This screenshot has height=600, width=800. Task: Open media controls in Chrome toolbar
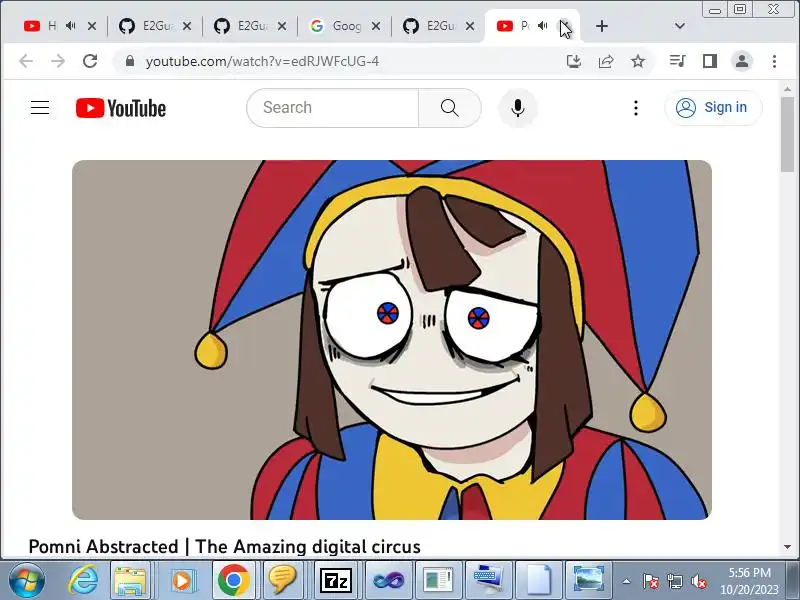678,61
